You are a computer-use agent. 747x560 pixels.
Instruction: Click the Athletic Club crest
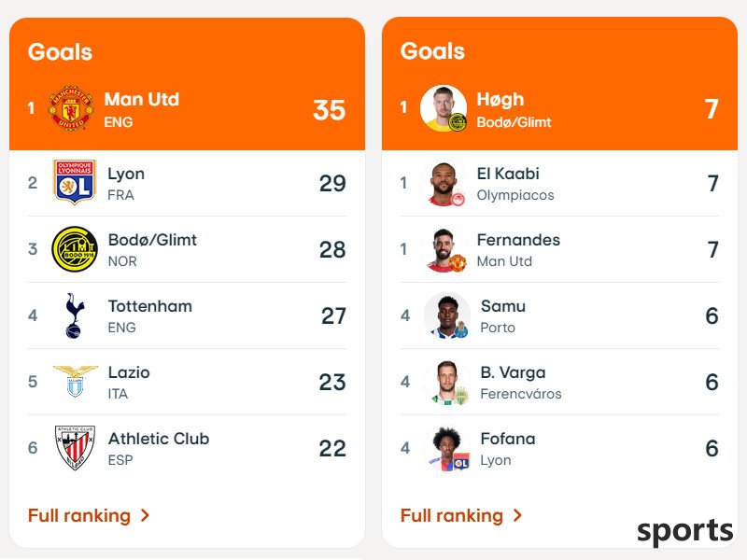pos(75,448)
